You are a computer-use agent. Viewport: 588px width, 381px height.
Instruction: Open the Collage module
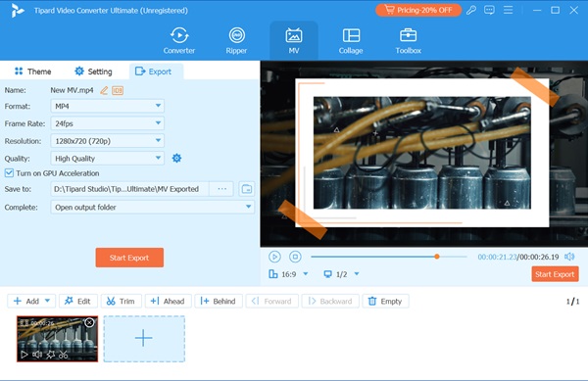pos(351,41)
